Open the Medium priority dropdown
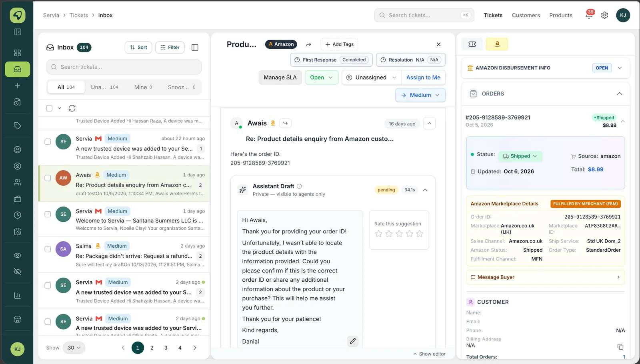 click(x=420, y=95)
